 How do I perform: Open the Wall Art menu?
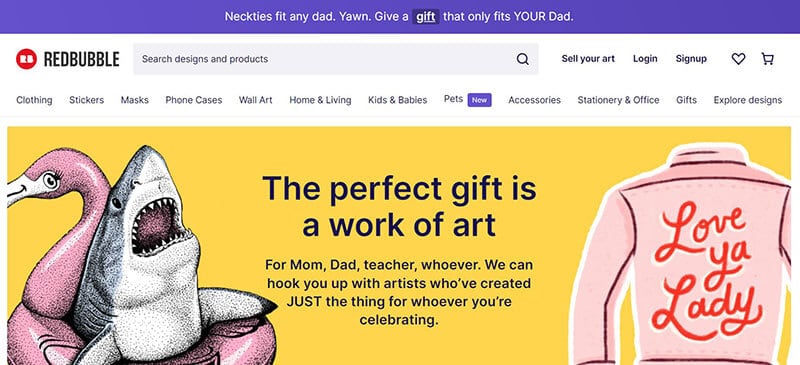[x=256, y=100]
